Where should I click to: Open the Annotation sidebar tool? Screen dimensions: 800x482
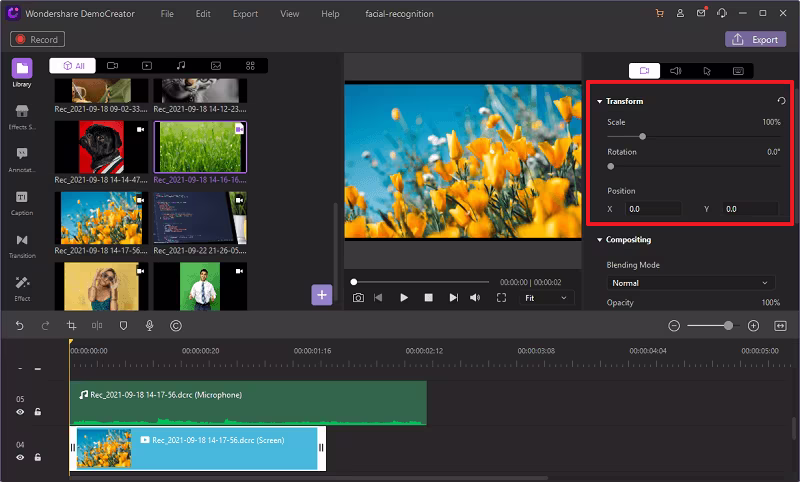pyautogui.click(x=22, y=160)
